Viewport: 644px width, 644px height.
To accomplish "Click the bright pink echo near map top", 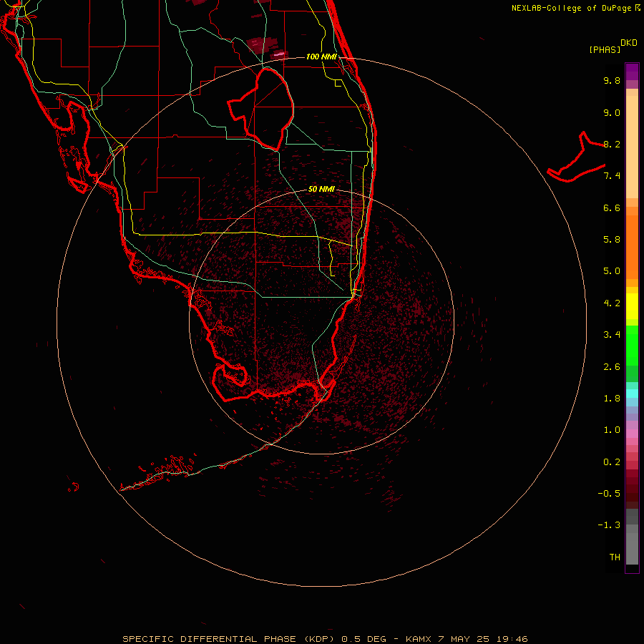I will (279, 54).
